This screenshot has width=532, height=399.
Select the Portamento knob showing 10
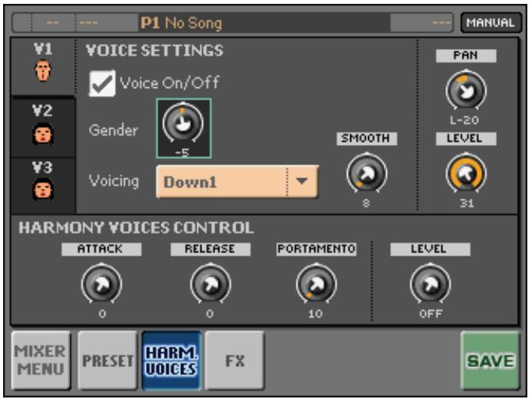pos(316,284)
